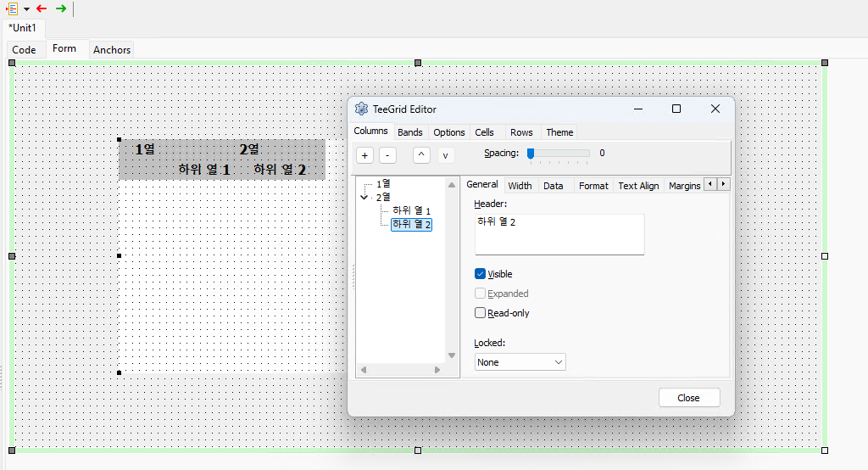This screenshot has width=868, height=470.
Task: Click the red back navigation arrow
Action: point(42,8)
